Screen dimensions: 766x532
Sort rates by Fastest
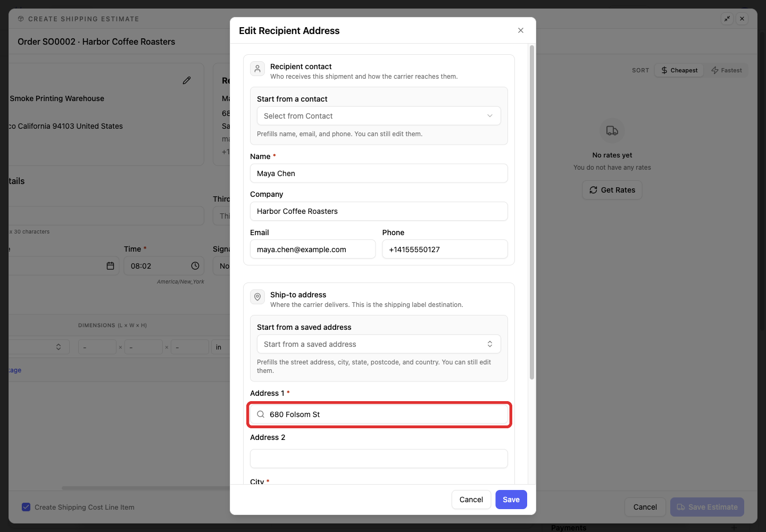coord(727,70)
